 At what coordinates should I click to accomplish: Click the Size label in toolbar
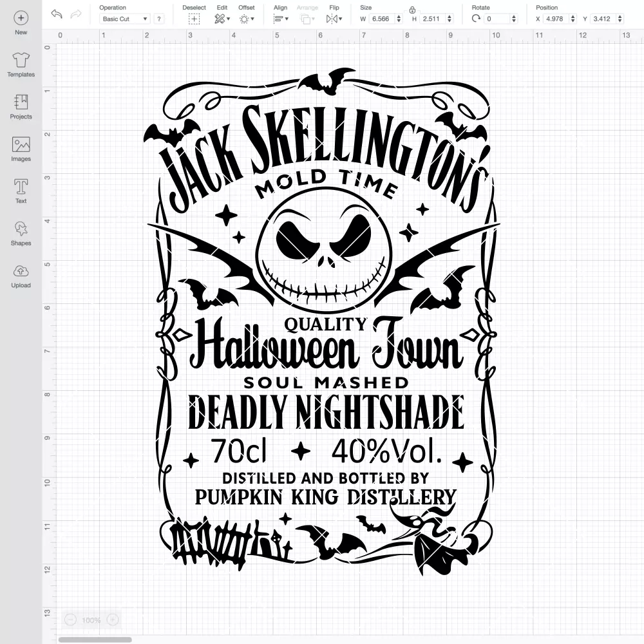tap(366, 7)
